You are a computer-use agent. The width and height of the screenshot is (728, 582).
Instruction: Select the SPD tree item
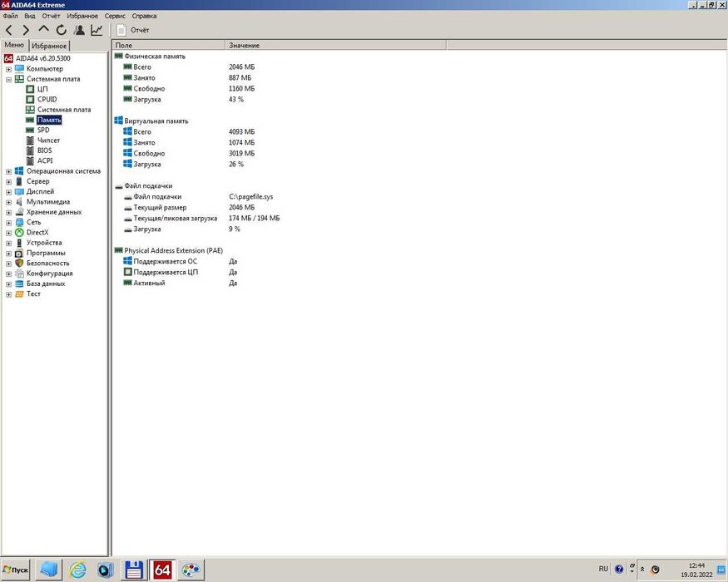[x=43, y=130]
